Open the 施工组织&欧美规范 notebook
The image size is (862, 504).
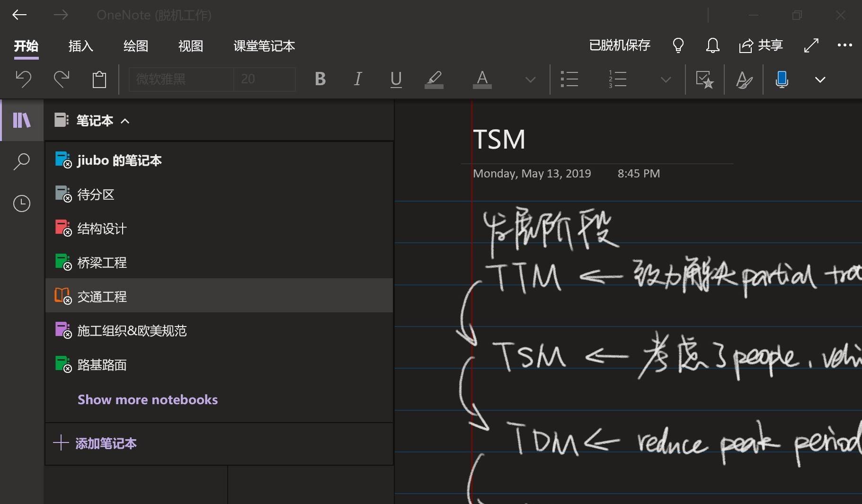pos(219,331)
